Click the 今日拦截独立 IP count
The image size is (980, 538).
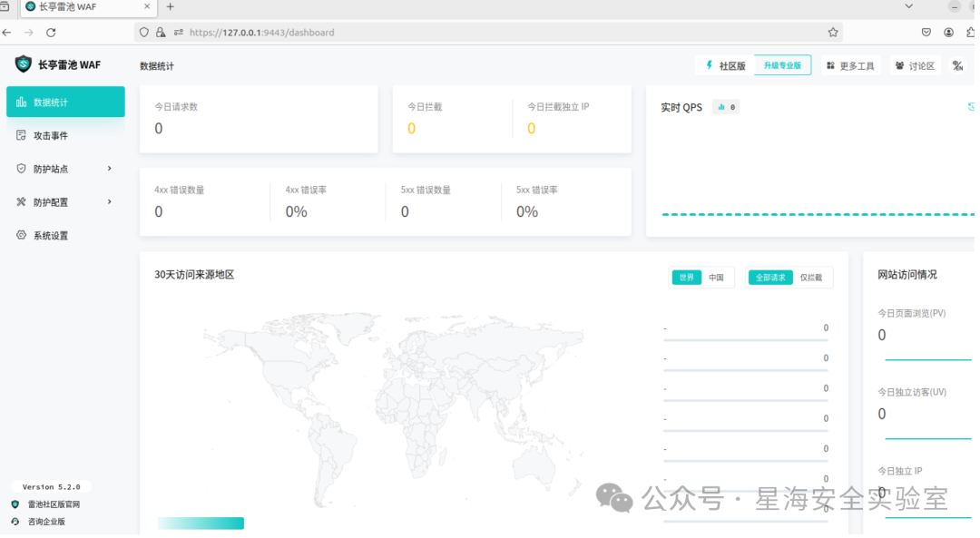[531, 129]
